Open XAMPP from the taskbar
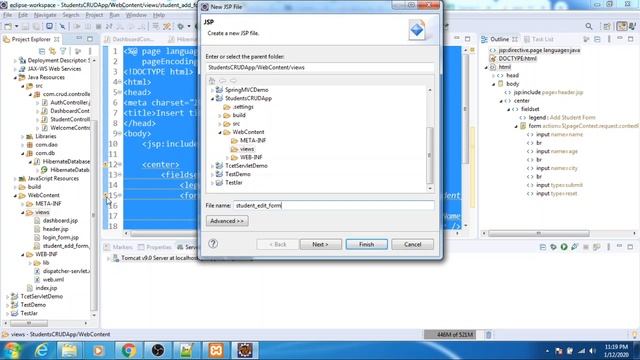The width and height of the screenshot is (640, 360). point(216,350)
